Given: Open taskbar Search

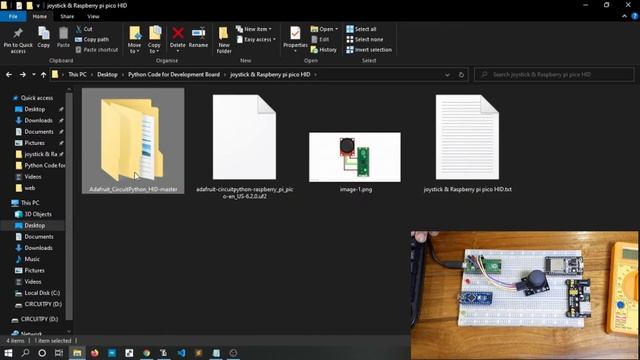Looking at the screenshot, I should pos(25,353).
